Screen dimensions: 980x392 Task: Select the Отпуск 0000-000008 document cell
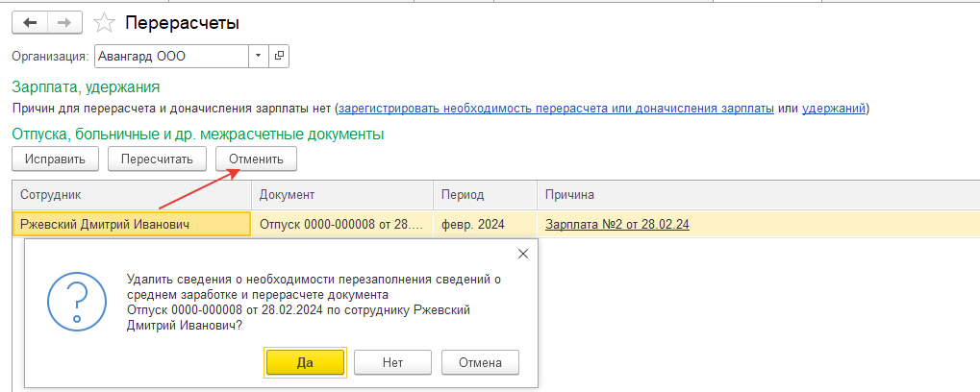[x=341, y=225]
